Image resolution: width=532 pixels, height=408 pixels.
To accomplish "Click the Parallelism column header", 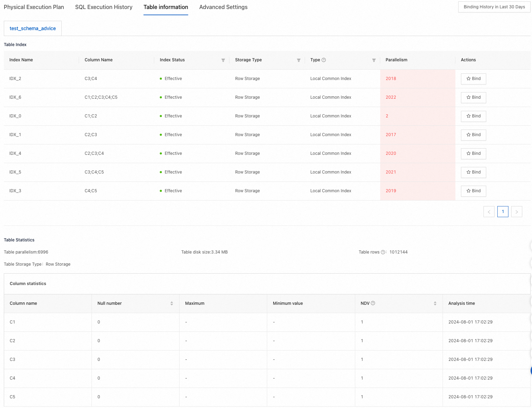I will click(x=396, y=60).
